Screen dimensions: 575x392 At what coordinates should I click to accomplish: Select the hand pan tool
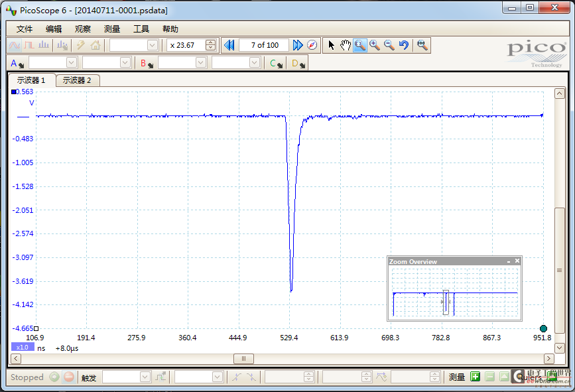346,46
